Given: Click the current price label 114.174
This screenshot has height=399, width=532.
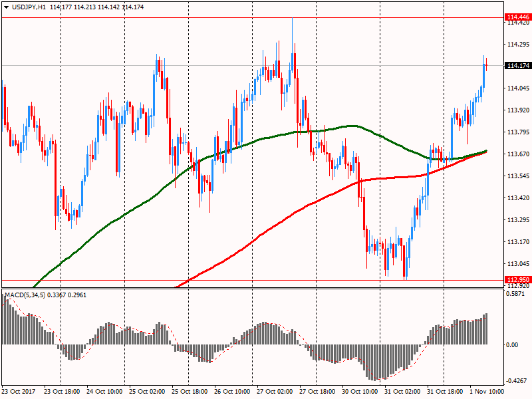Looking at the screenshot, I should point(518,65).
